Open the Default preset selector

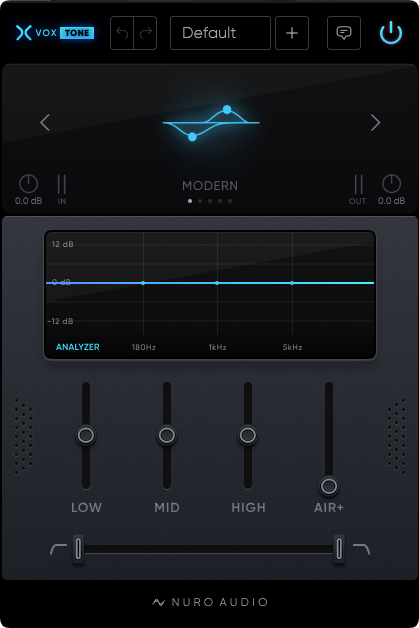coord(220,33)
